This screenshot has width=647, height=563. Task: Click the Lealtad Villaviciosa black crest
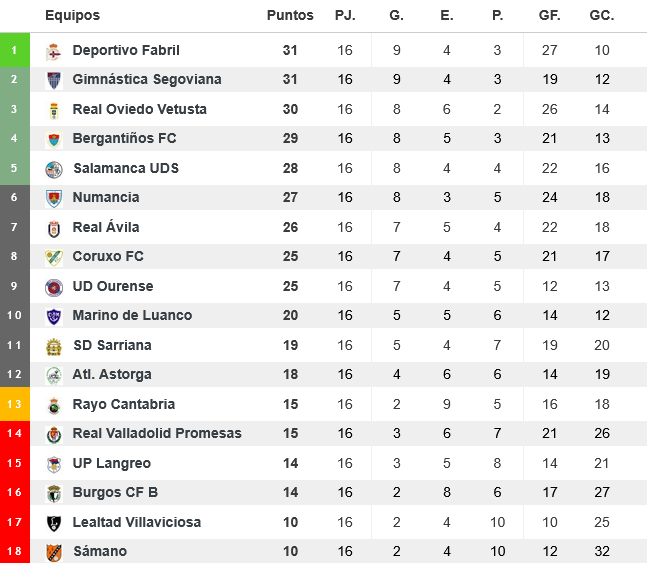(x=54, y=522)
